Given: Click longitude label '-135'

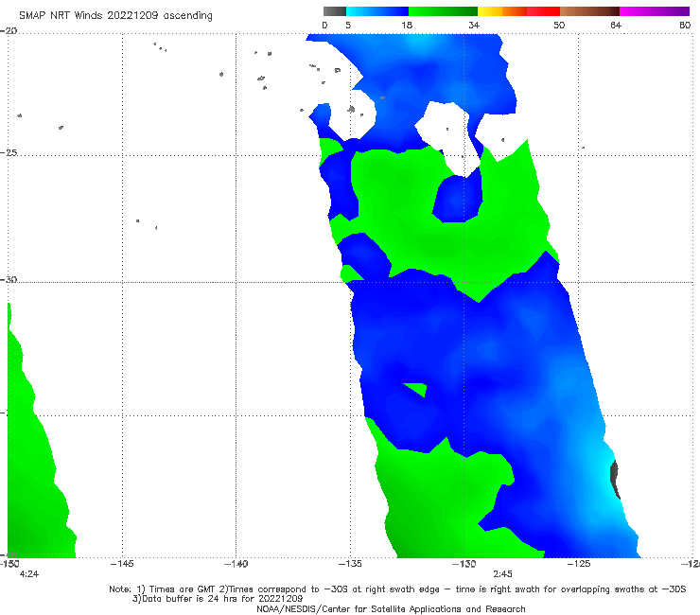Looking at the screenshot, I should click(350, 564).
